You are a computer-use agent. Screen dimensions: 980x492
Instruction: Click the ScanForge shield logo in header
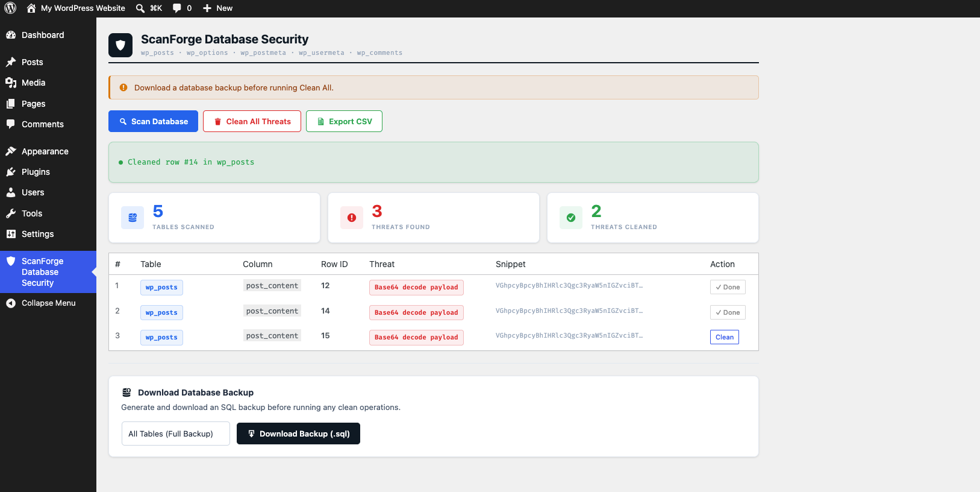click(x=120, y=45)
